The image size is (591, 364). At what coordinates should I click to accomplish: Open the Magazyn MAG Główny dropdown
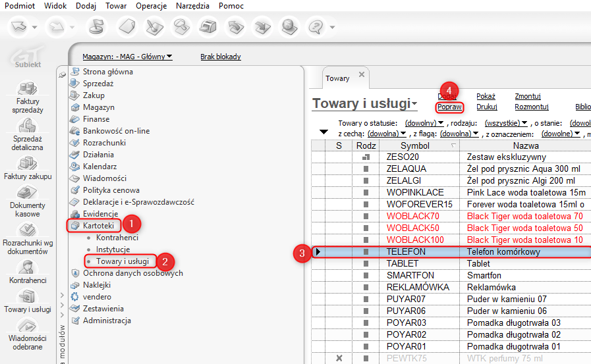127,57
